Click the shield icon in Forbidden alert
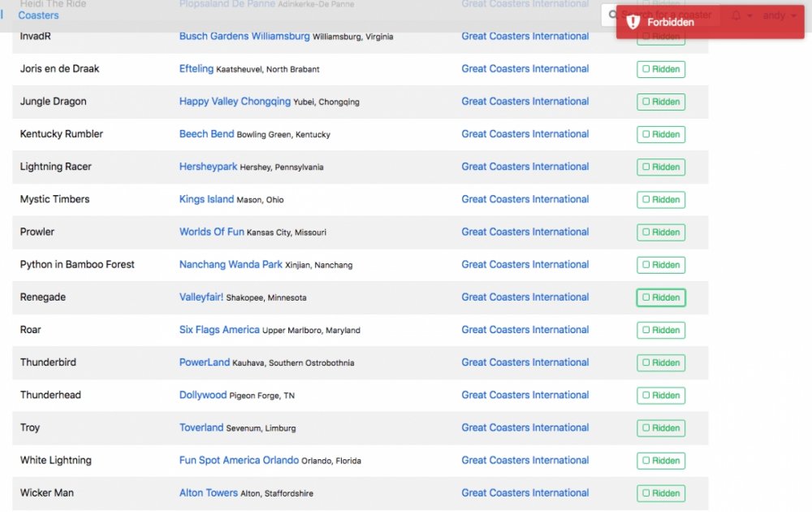 click(633, 22)
